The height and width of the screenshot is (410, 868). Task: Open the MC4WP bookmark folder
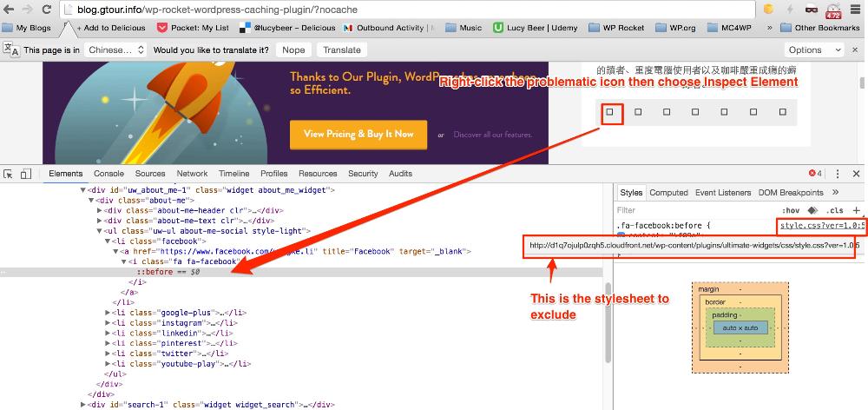pyautogui.click(x=729, y=28)
